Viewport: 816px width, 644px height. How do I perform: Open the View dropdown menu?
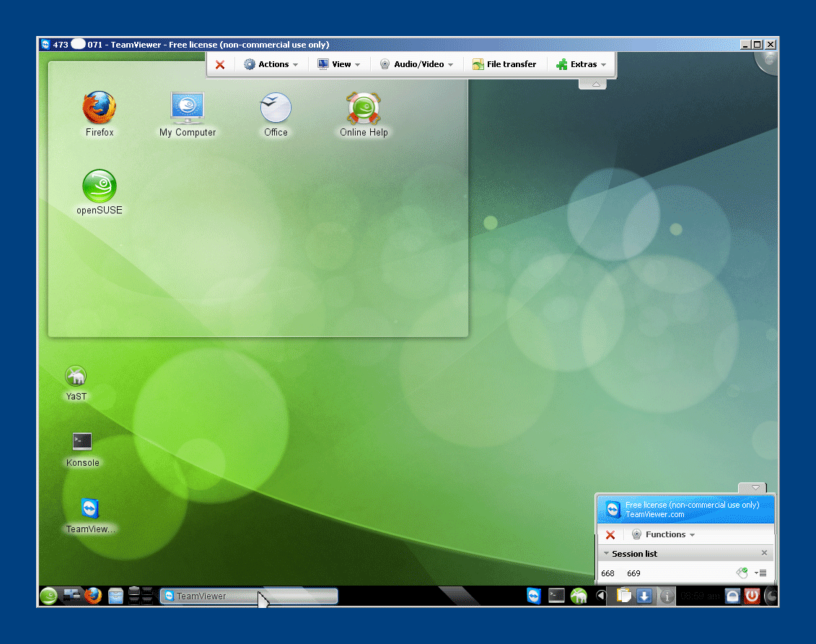pyautogui.click(x=339, y=64)
